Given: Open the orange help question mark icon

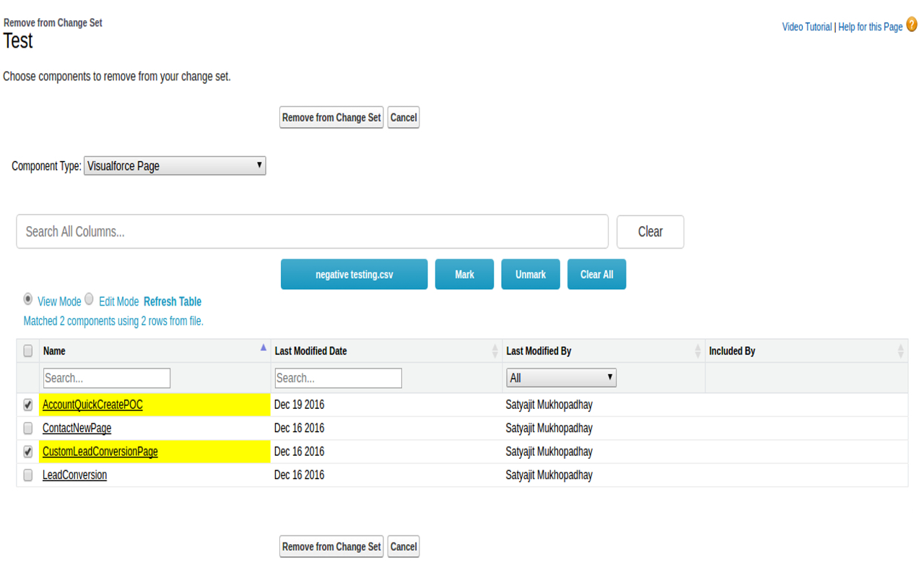Looking at the screenshot, I should click(912, 25).
